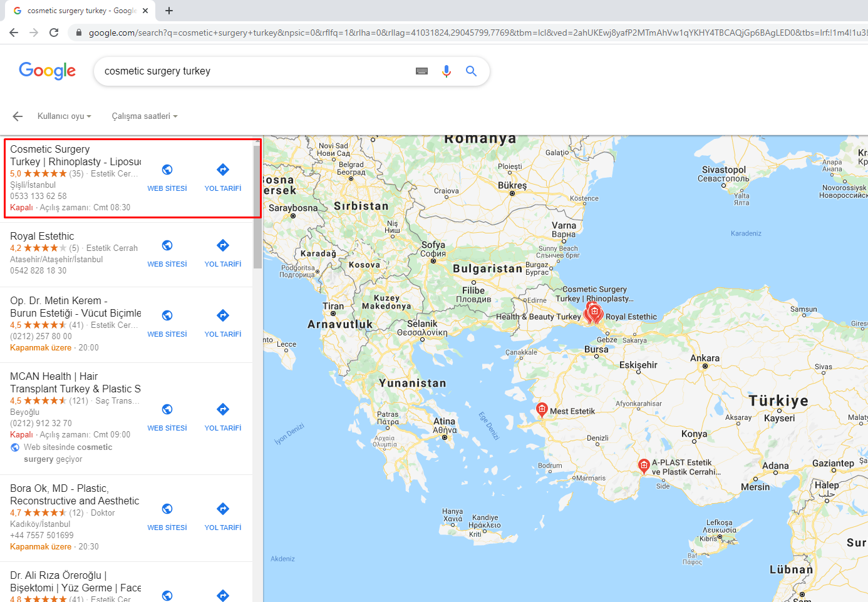Viewport: 868px width, 602px height.
Task: Open a new browser tab
Action: coord(169,11)
